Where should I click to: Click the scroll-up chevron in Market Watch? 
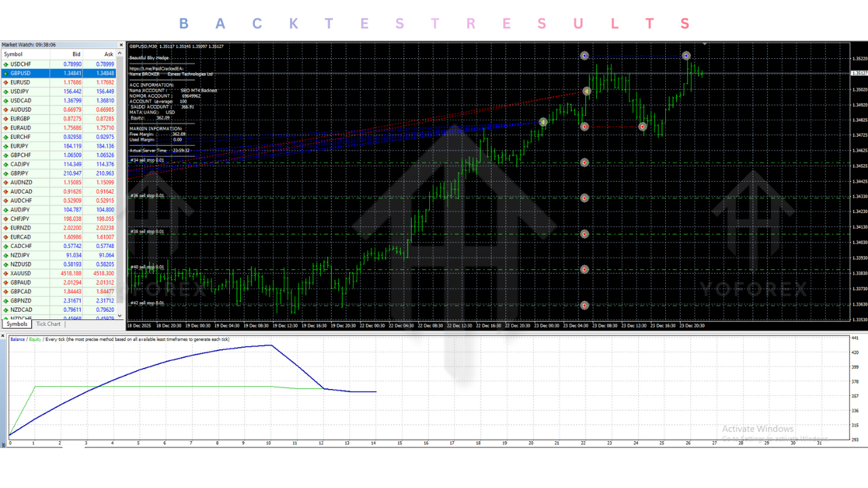[x=120, y=54]
